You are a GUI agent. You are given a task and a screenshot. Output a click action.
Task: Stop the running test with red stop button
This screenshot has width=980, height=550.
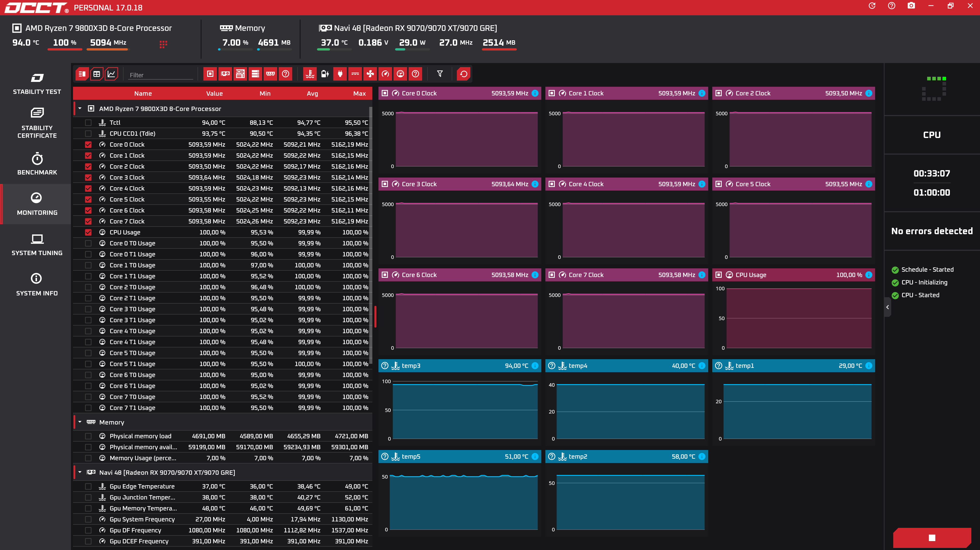(x=932, y=537)
